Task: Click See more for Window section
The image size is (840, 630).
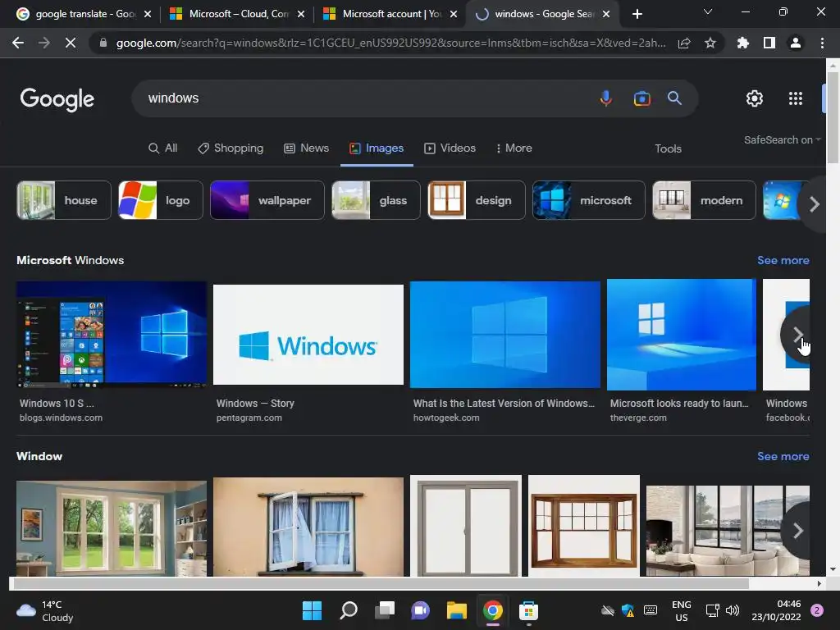Action: (783, 456)
